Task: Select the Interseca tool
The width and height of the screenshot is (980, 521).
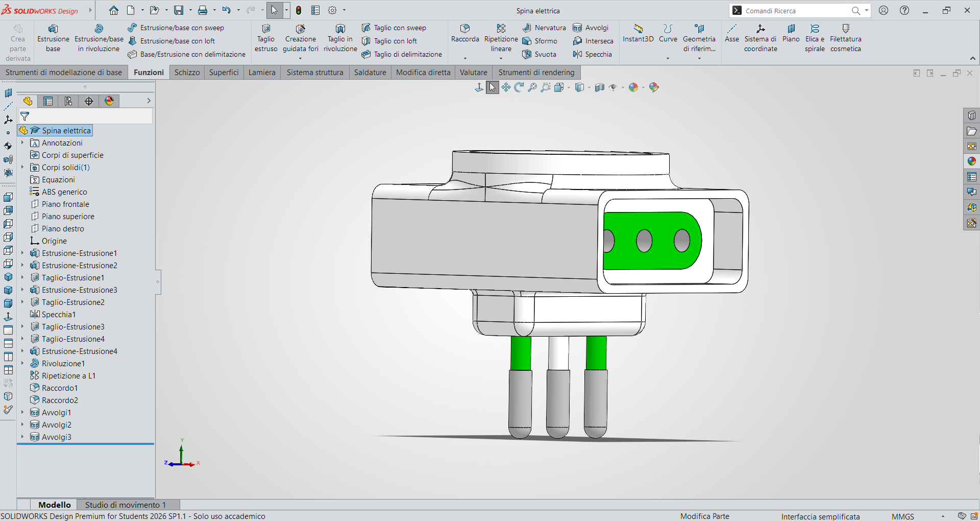Action: point(593,41)
